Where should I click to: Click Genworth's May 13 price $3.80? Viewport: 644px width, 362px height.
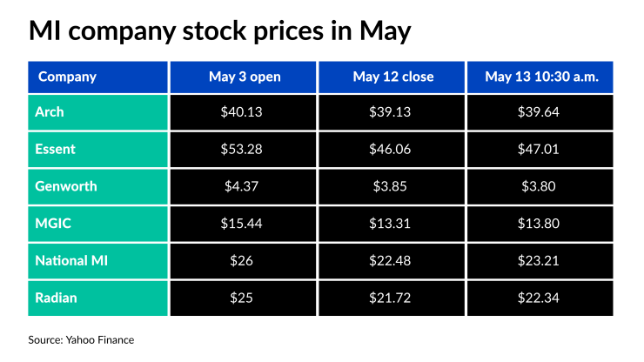pos(542,186)
